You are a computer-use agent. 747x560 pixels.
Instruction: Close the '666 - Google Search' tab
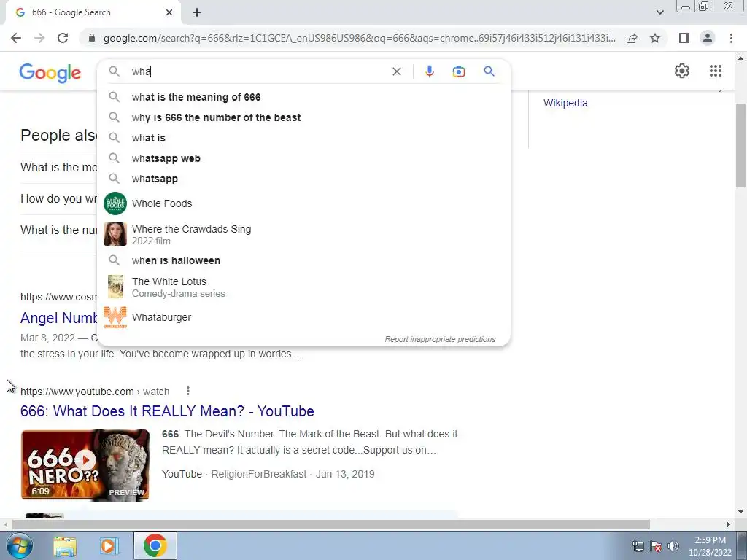click(169, 12)
